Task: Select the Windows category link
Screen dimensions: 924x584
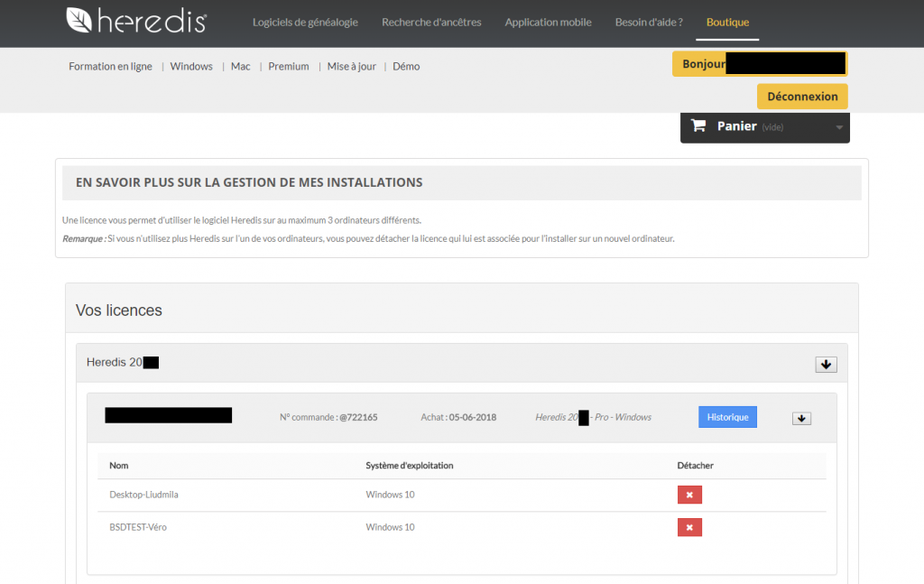Action: click(190, 66)
